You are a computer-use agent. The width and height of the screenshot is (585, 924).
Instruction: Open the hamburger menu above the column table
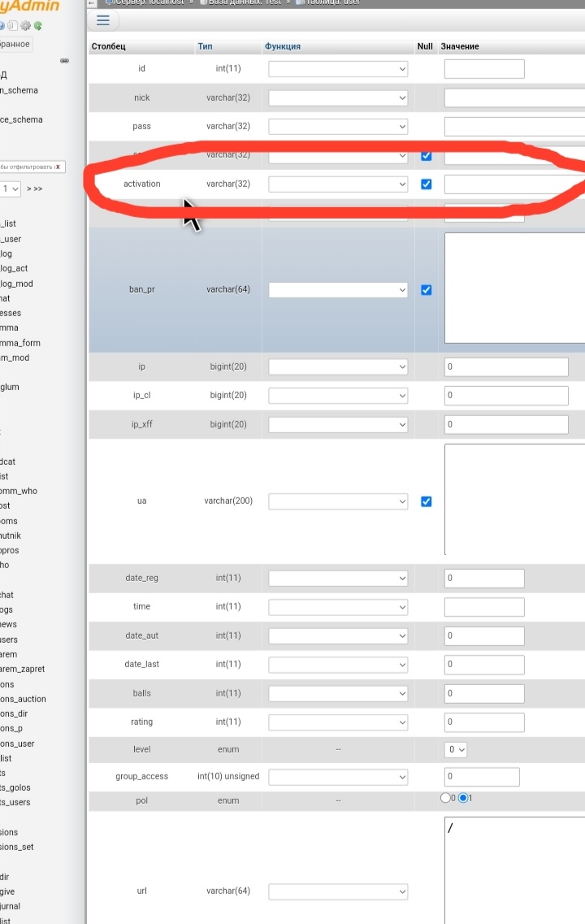tap(102, 20)
